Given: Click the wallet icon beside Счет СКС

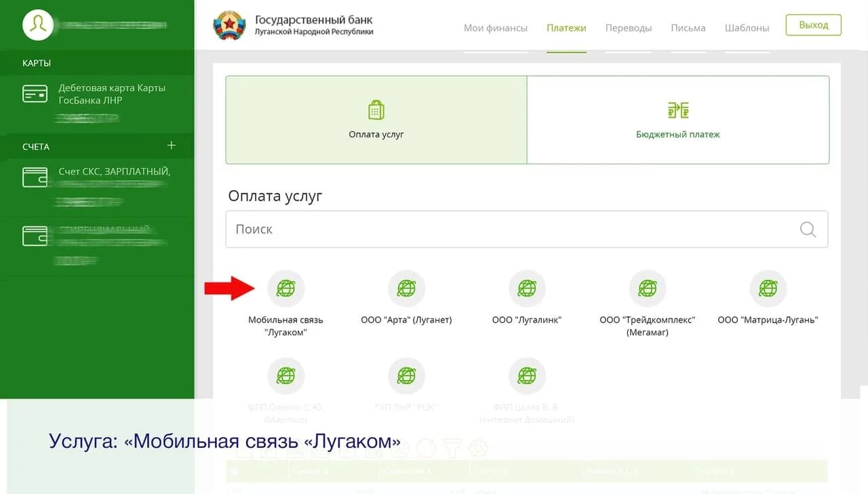Looking at the screenshot, I should [35, 178].
